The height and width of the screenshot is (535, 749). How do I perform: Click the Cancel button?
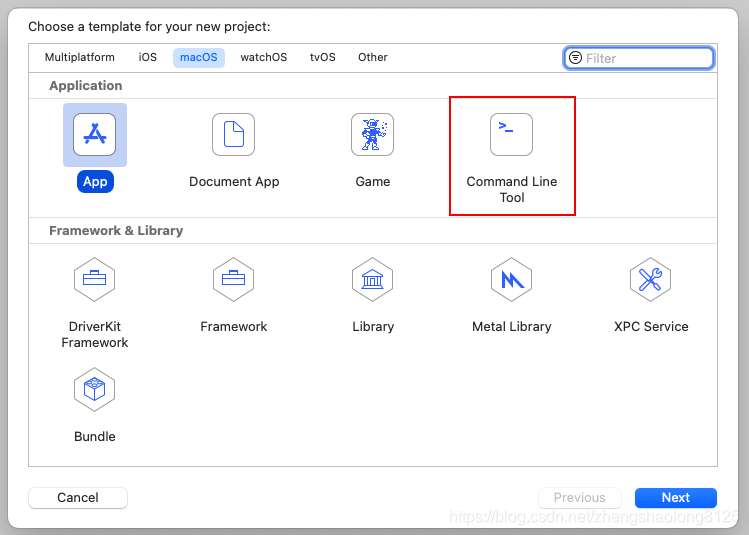78,498
